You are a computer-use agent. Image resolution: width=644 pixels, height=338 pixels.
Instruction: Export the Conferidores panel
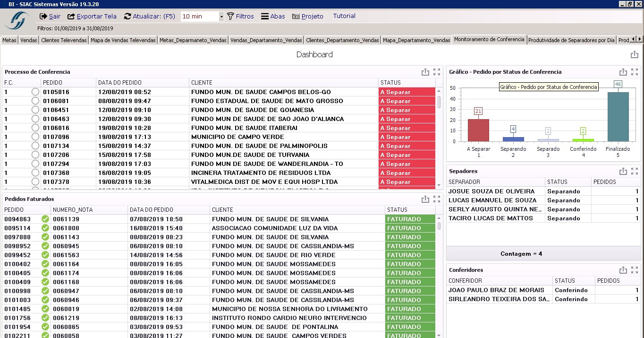tap(623, 270)
